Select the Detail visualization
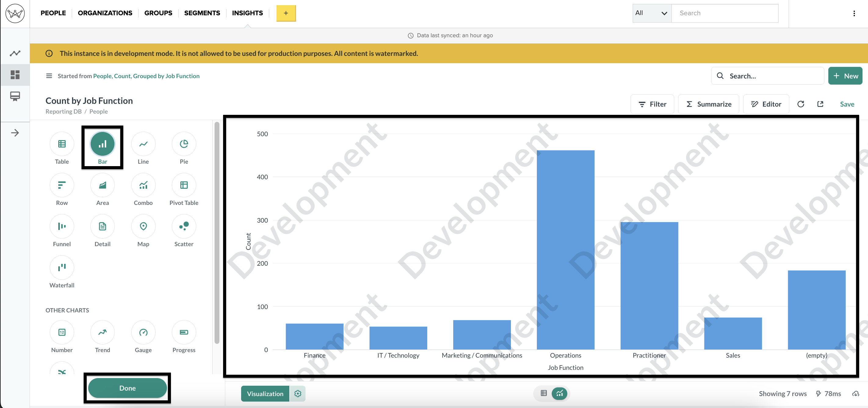Screen dimensions: 868x408 [103, 226]
